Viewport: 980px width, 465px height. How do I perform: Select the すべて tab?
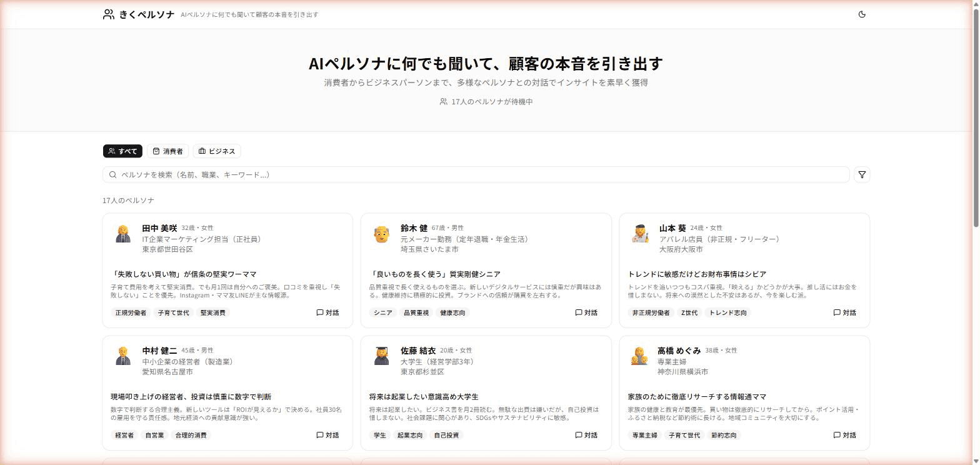point(122,151)
